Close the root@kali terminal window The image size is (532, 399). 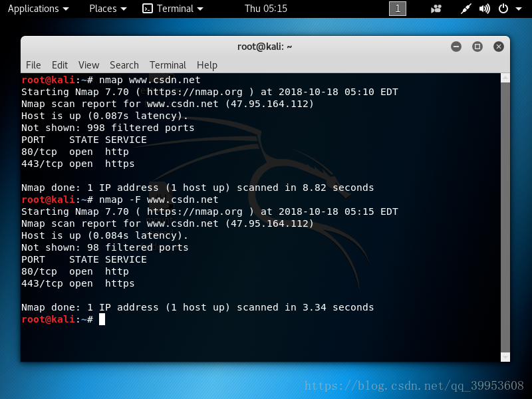tap(498, 47)
